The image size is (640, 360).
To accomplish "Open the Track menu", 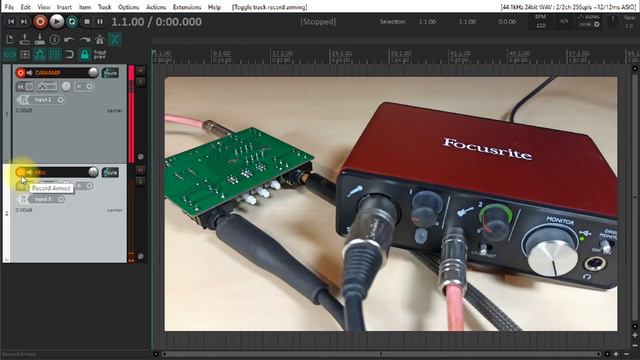I will (x=104, y=7).
